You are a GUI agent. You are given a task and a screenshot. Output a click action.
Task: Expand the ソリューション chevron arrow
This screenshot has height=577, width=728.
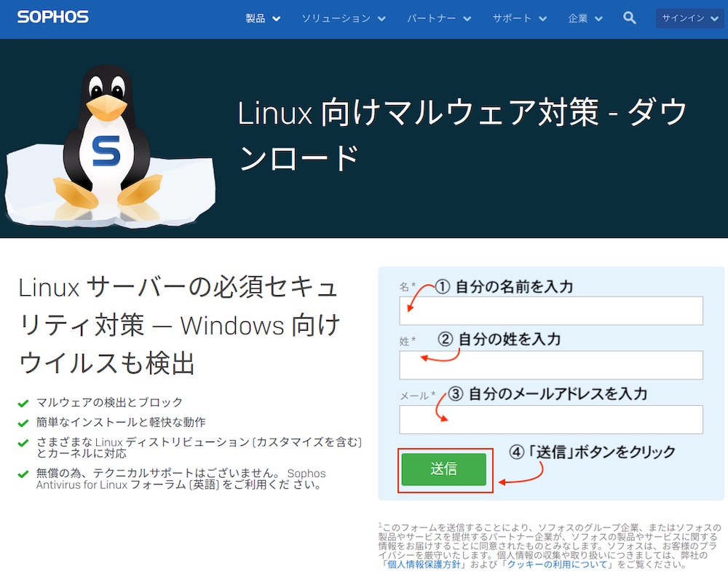point(381,19)
